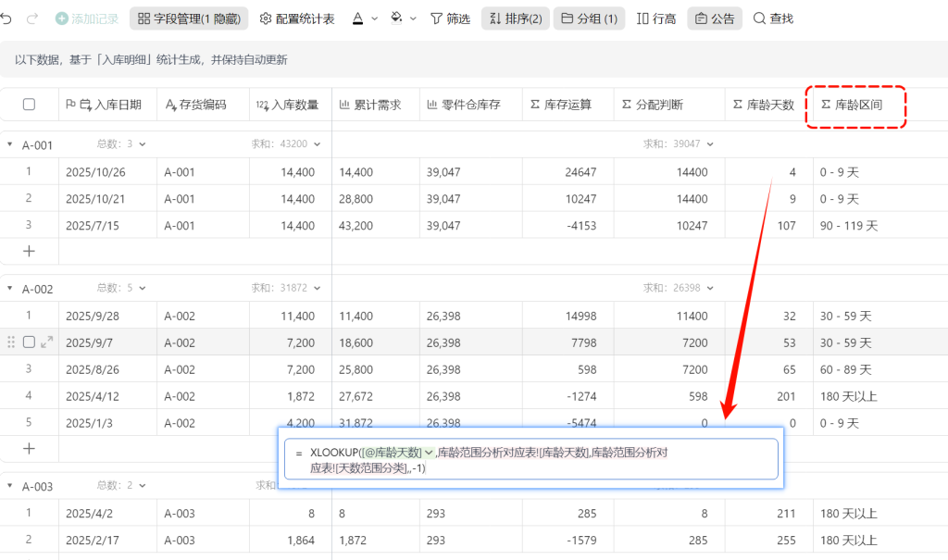Click the 90 - 119 天 cell
948x560 pixels.
(x=880, y=226)
